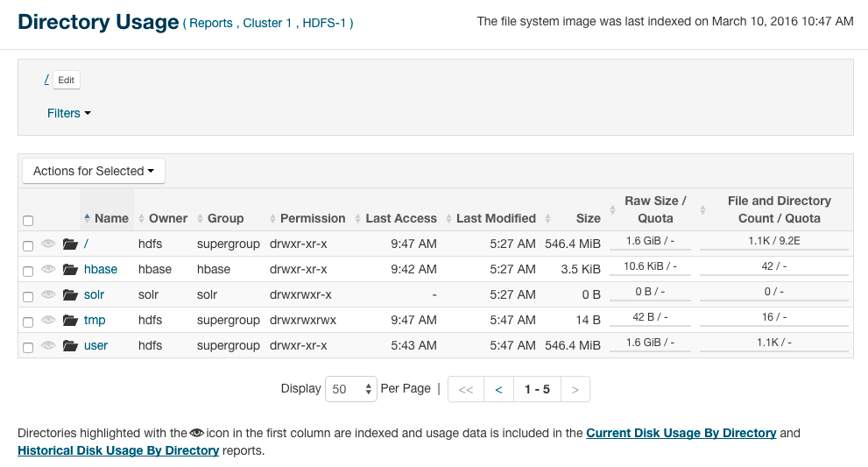Sort the table by Name column
Screen dimensions: 868x467
(x=110, y=218)
